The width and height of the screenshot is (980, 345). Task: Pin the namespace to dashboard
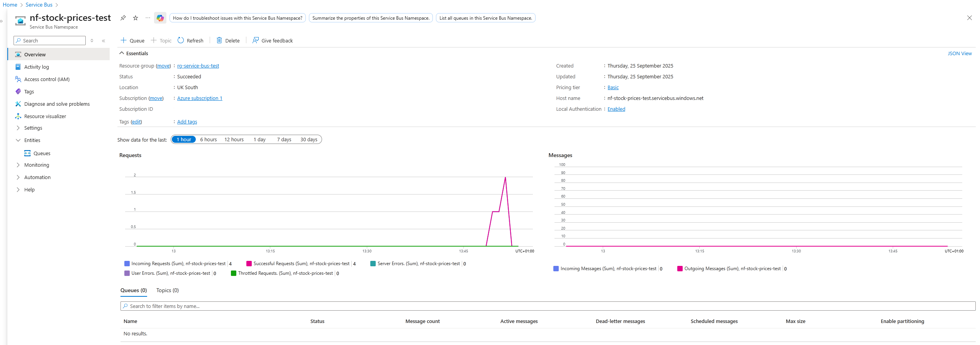click(123, 18)
